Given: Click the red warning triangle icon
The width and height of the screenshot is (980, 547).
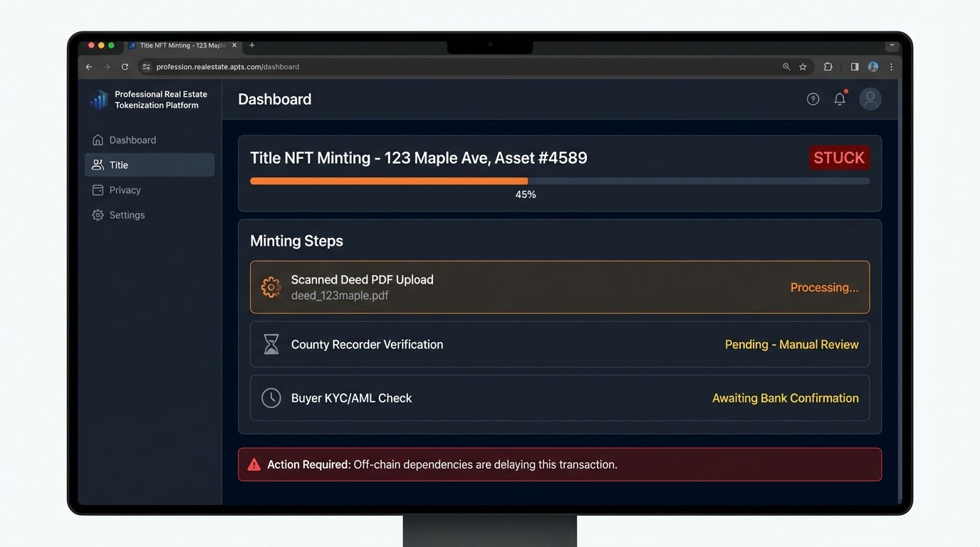Looking at the screenshot, I should point(254,465).
